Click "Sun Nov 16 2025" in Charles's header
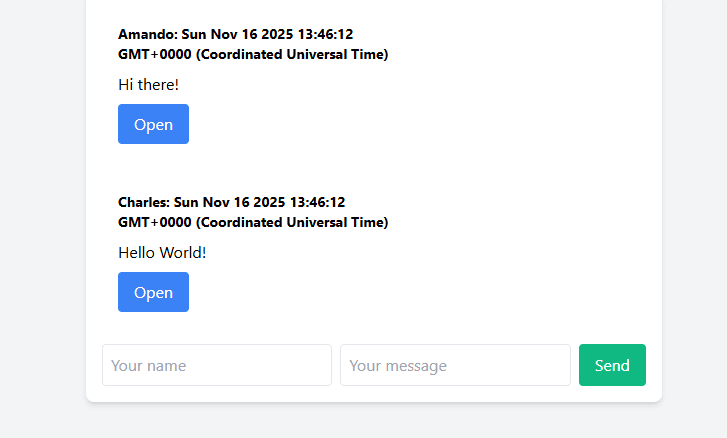The height and width of the screenshot is (438, 727). tap(229, 202)
